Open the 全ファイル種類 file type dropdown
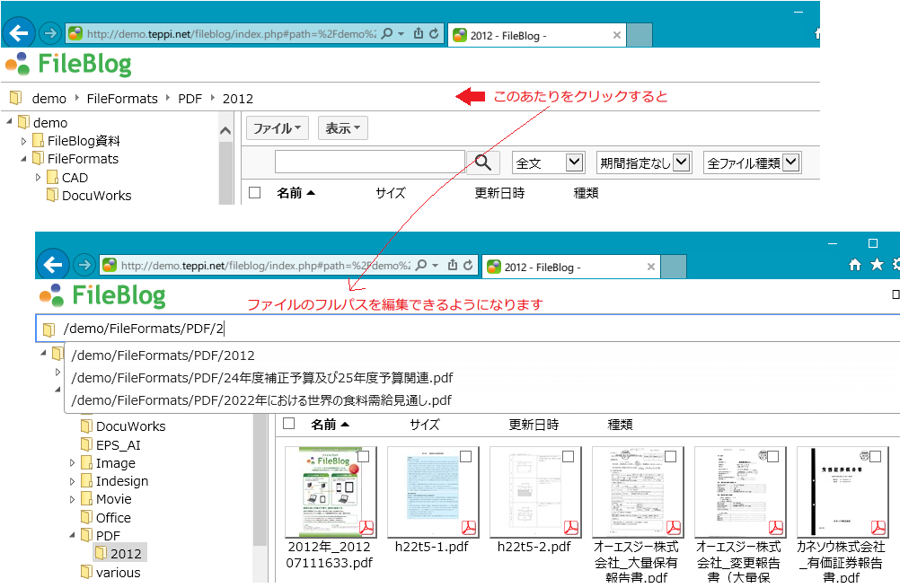 (x=752, y=162)
